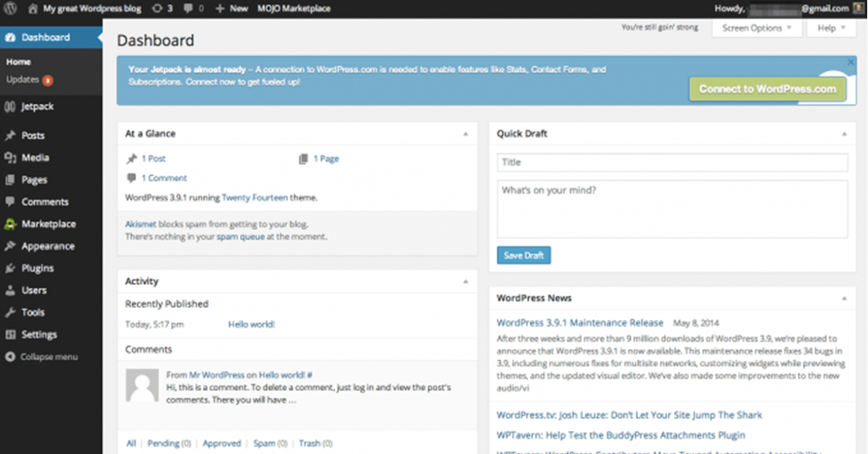Click Connect to WordPress.com button
Image resolution: width=868 pixels, height=454 pixels.
point(768,89)
